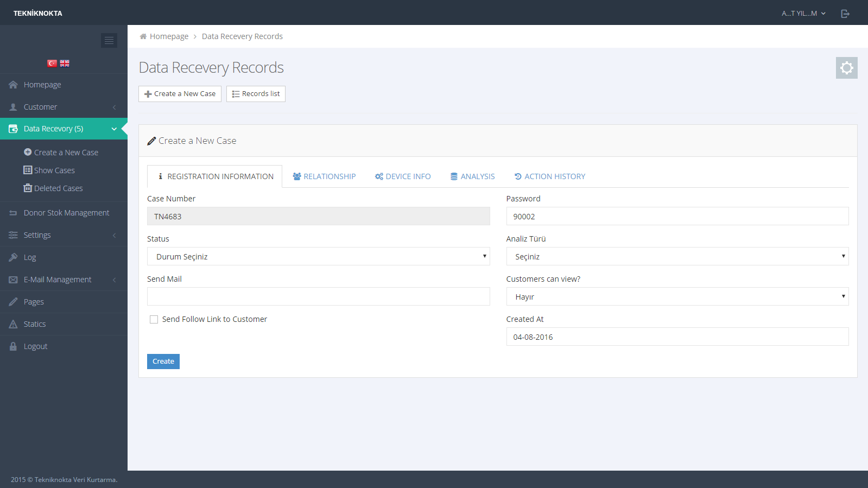Open the gear settings icon on page header

coord(846,68)
